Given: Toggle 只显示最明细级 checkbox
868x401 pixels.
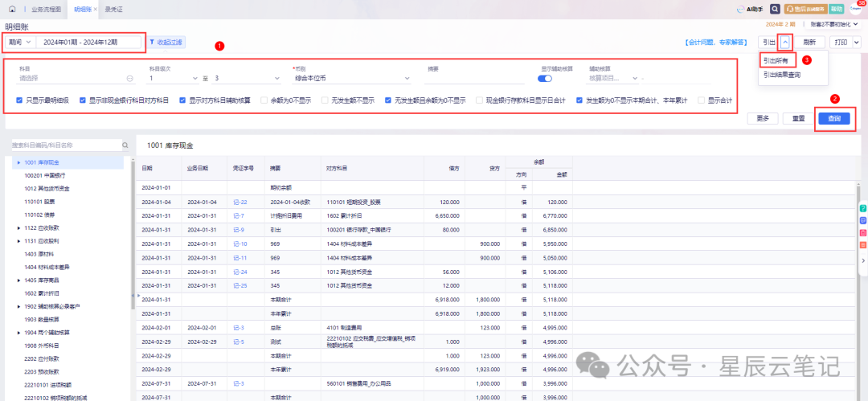Looking at the screenshot, I should [19, 100].
